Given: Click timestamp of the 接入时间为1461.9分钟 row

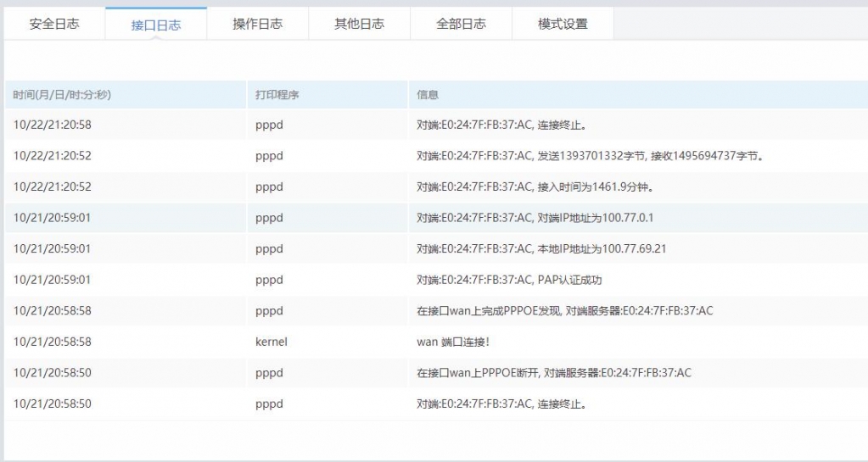Looking at the screenshot, I should point(52,186).
